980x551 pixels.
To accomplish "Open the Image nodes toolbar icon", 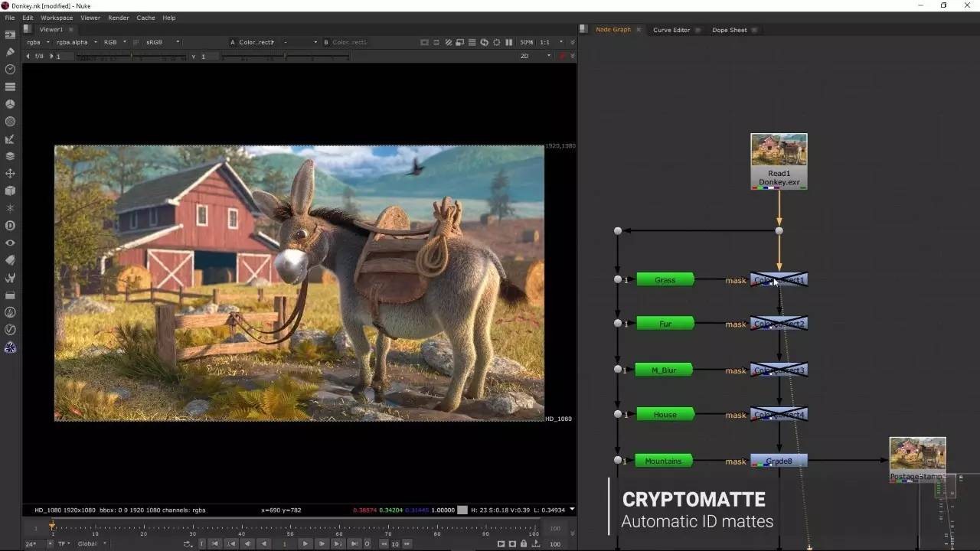I will point(10,35).
